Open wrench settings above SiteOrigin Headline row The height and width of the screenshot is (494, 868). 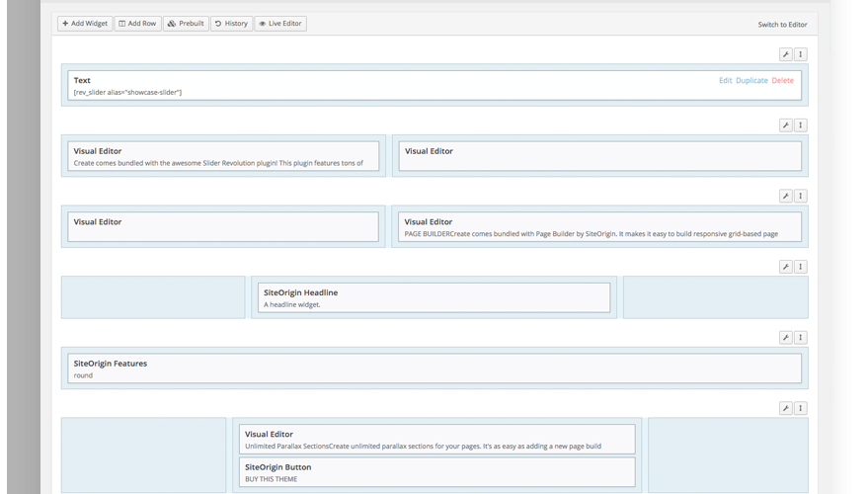785,267
